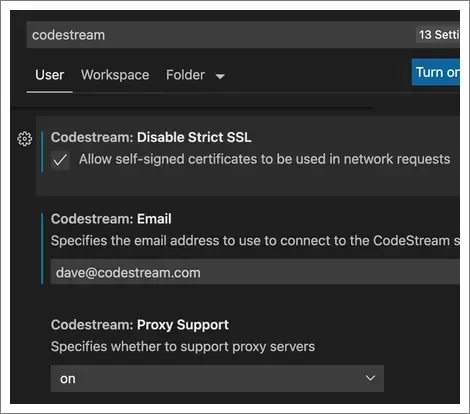Viewport: 470px width, 414px height.
Task: Edit the Codestream Email address field
Action: [x=255, y=272]
